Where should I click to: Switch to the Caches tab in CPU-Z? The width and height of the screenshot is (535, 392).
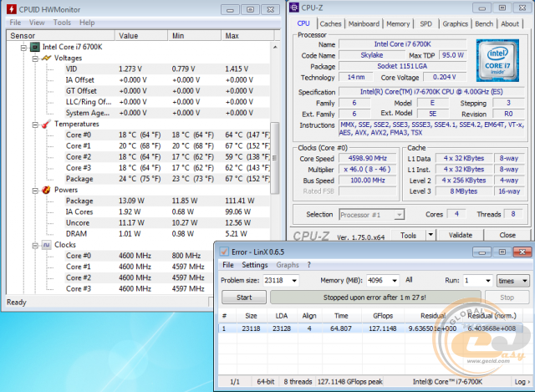click(x=330, y=24)
